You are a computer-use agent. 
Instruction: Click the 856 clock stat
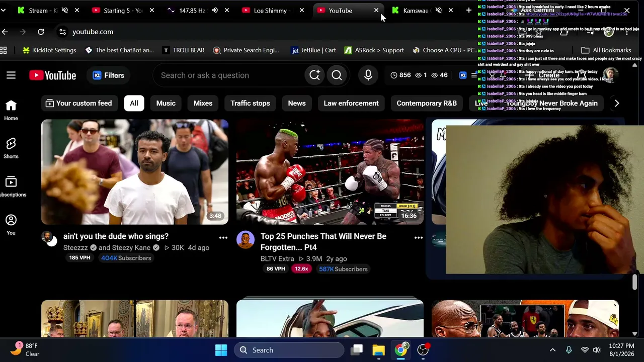coord(400,75)
